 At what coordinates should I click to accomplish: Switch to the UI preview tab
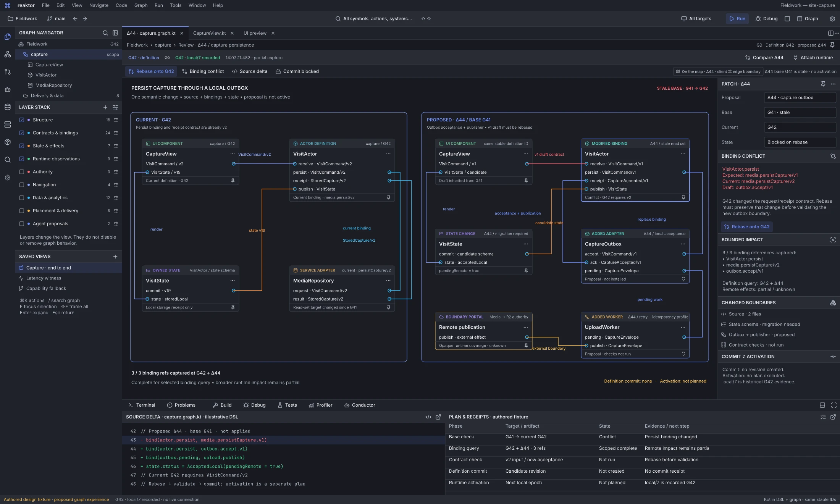(255, 33)
